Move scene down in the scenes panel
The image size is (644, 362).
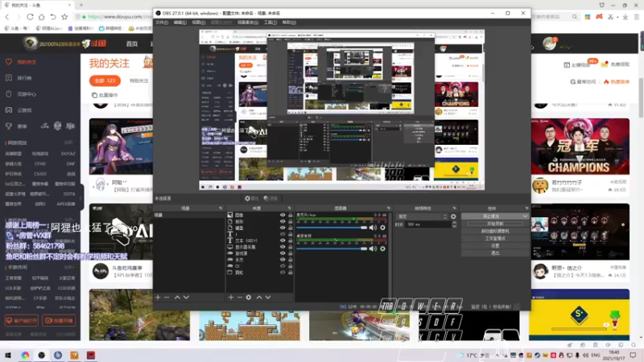click(x=186, y=297)
